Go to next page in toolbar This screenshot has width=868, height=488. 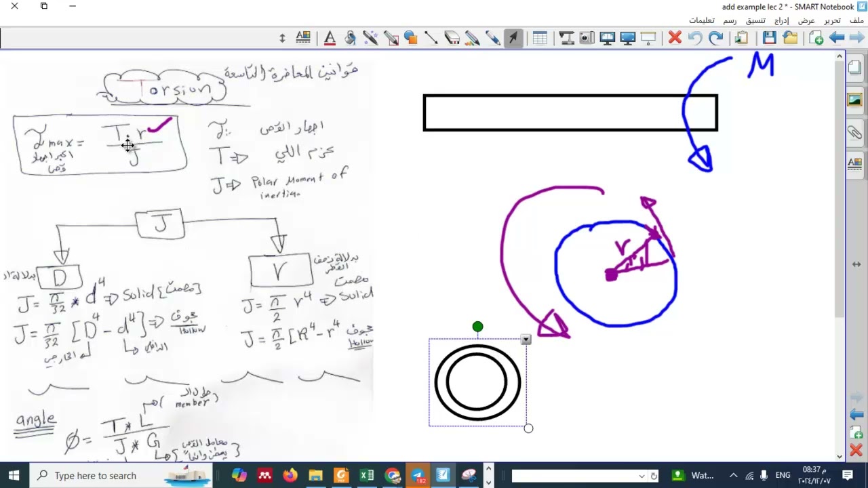coord(857,39)
